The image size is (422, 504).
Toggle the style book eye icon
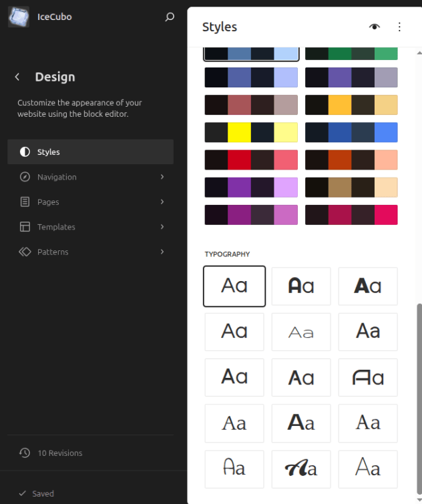click(375, 27)
